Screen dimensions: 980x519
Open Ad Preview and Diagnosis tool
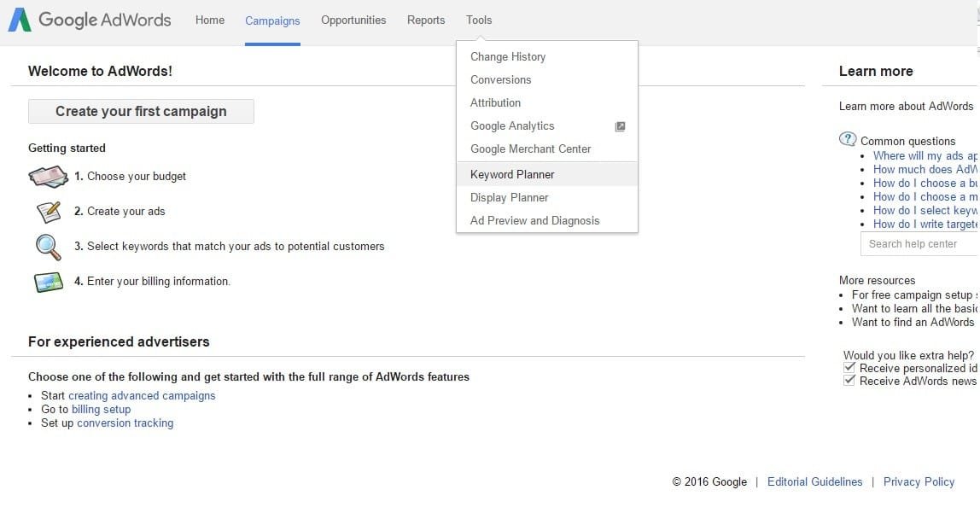point(547,221)
